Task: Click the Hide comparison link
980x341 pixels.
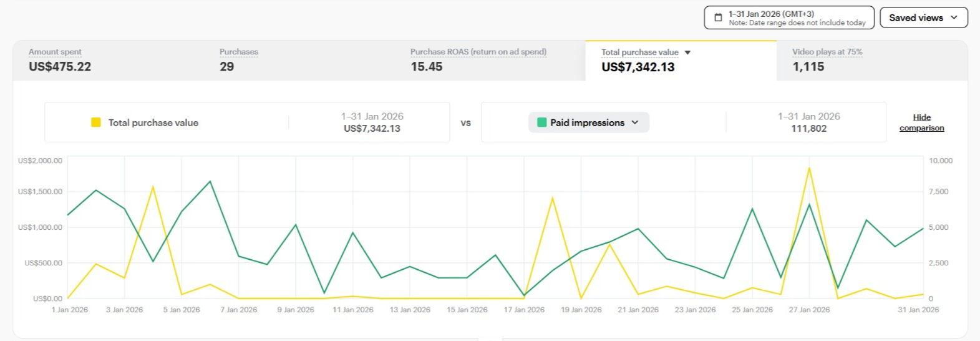Action: point(921,122)
